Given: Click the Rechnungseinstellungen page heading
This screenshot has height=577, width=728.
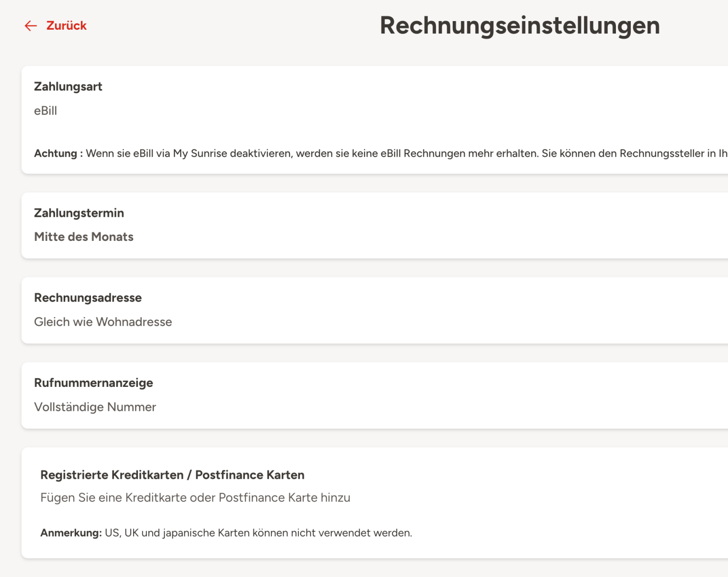Looking at the screenshot, I should click(520, 25).
